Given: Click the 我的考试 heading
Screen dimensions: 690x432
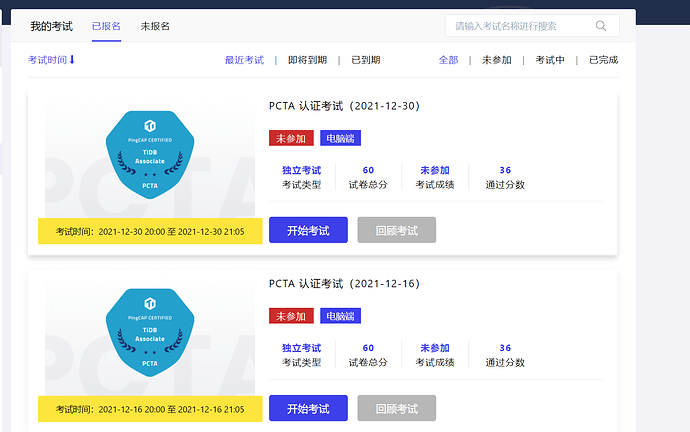Looking at the screenshot, I should point(51,26).
